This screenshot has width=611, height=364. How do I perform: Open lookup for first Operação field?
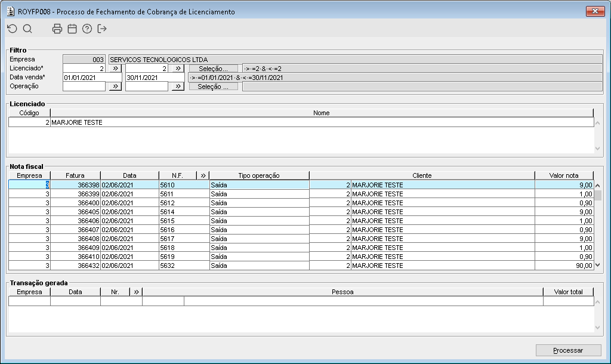pos(115,86)
